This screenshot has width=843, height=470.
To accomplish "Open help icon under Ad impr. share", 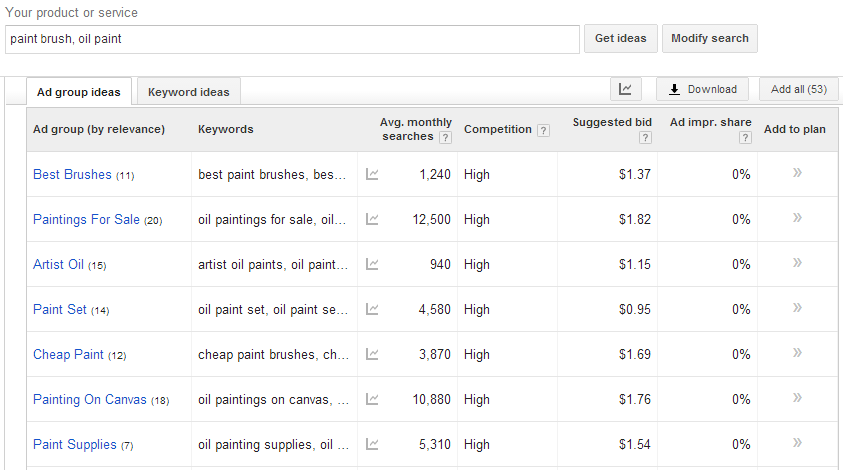I will click(745, 138).
